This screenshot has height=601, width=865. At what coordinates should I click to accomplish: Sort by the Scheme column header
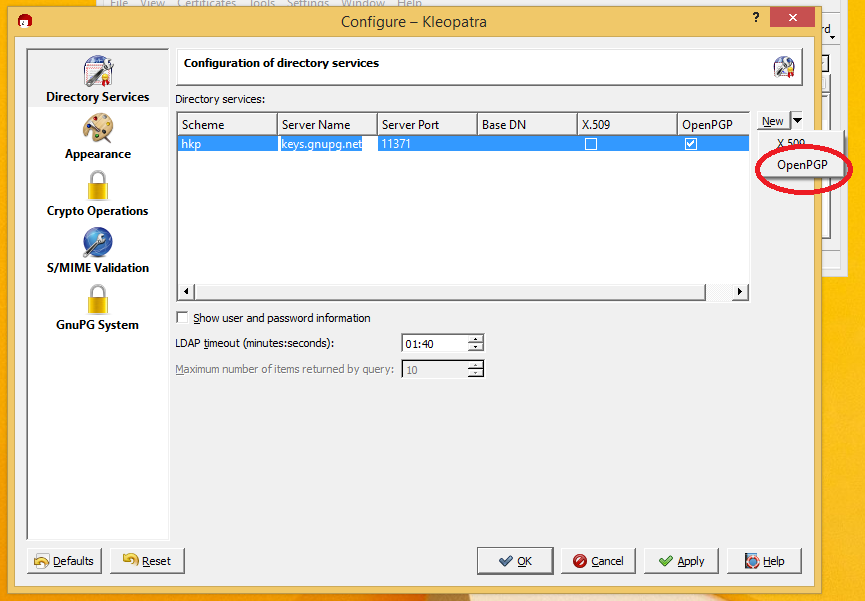pyautogui.click(x=227, y=124)
